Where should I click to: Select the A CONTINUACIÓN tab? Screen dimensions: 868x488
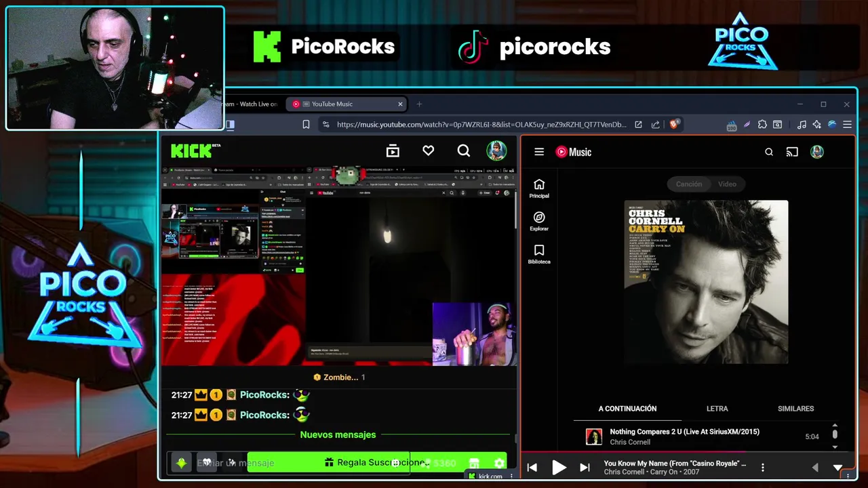pos(627,409)
